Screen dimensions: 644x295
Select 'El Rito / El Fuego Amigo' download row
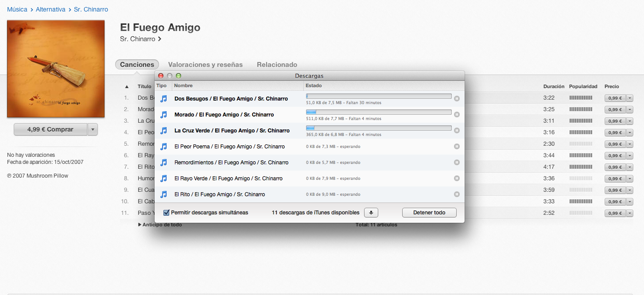310,194
